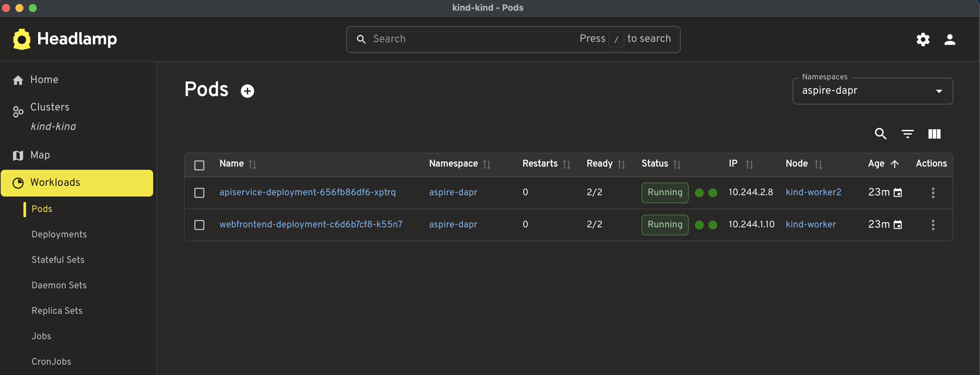The image size is (980, 375).
Task: Go to the Map sidebar item
Action: [40, 155]
